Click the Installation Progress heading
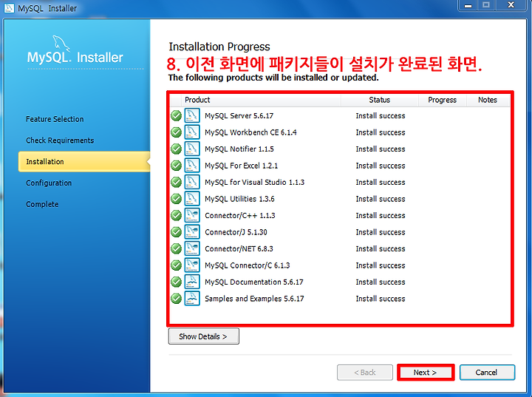This screenshot has height=397, width=532. tap(219, 47)
